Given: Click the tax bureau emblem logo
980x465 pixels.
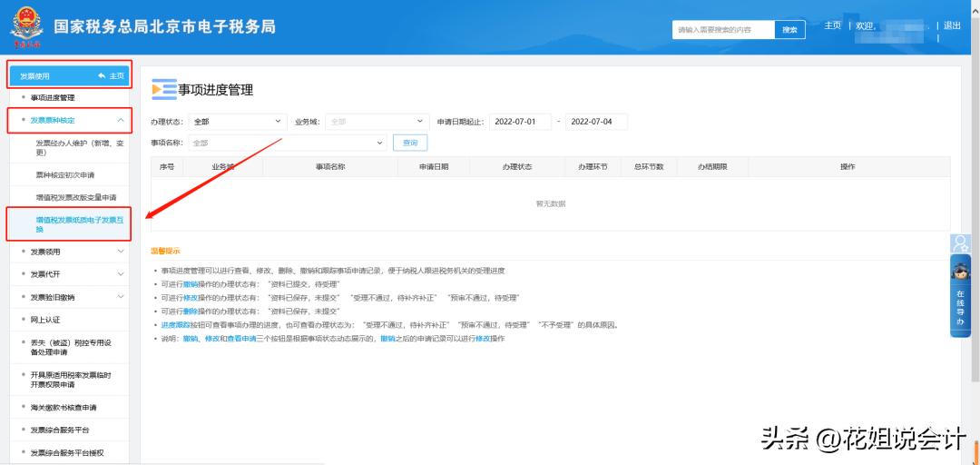Looking at the screenshot, I should point(25,27).
